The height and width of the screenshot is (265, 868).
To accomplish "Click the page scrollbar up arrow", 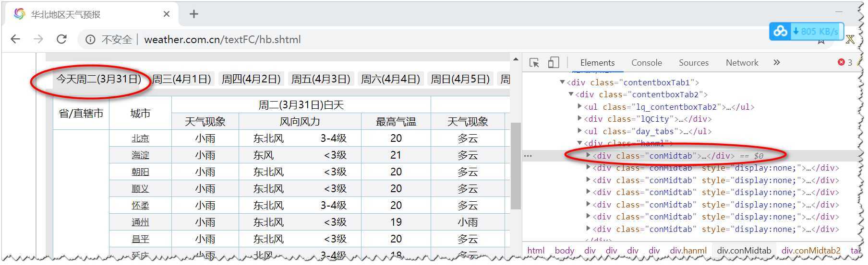I will pyautogui.click(x=516, y=59).
